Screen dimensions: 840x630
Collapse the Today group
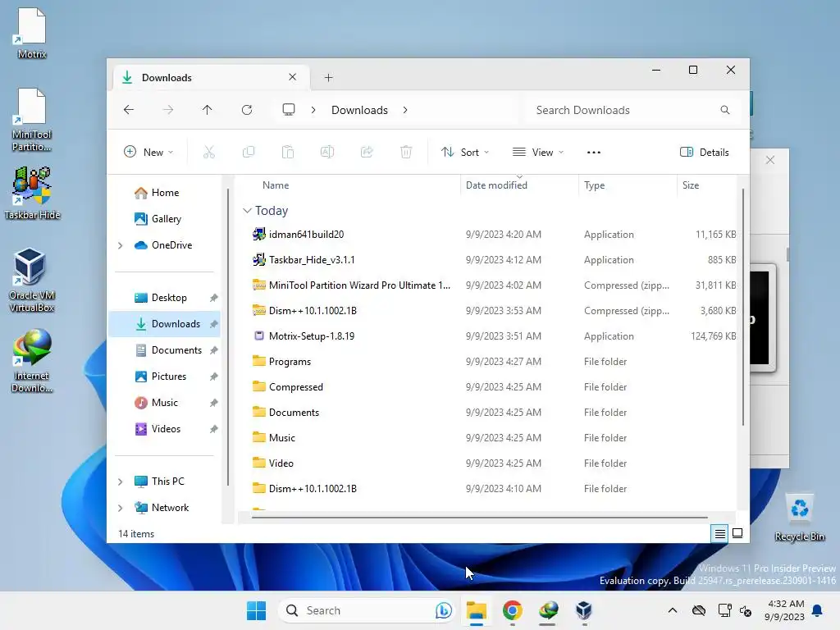247,211
